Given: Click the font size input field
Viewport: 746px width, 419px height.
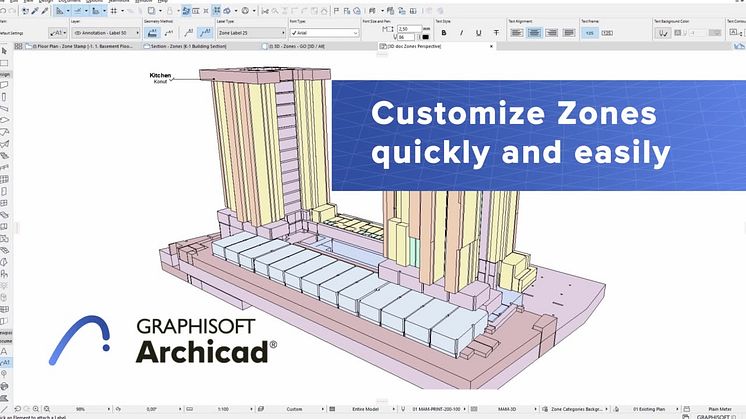Looking at the screenshot, I should 409,29.
